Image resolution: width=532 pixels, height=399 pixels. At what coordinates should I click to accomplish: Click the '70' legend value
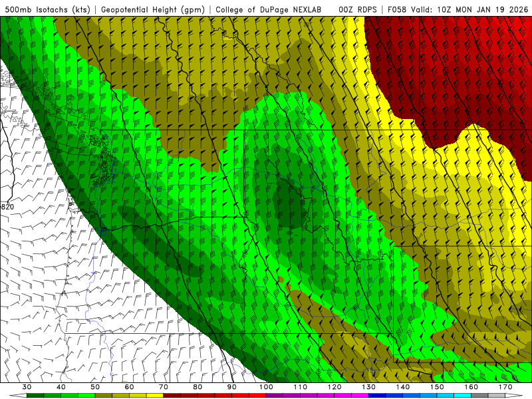164,387
